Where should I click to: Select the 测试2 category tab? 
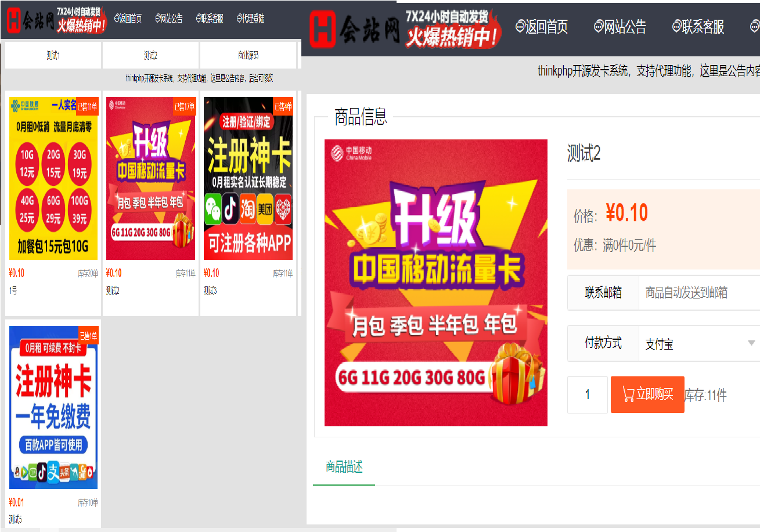pos(150,55)
